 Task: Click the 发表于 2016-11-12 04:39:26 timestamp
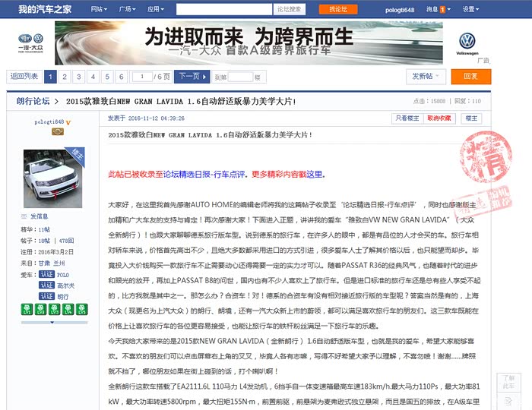tap(146, 118)
